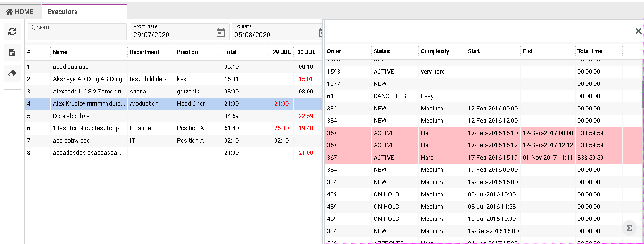Click the home icon tab

pos(20,12)
